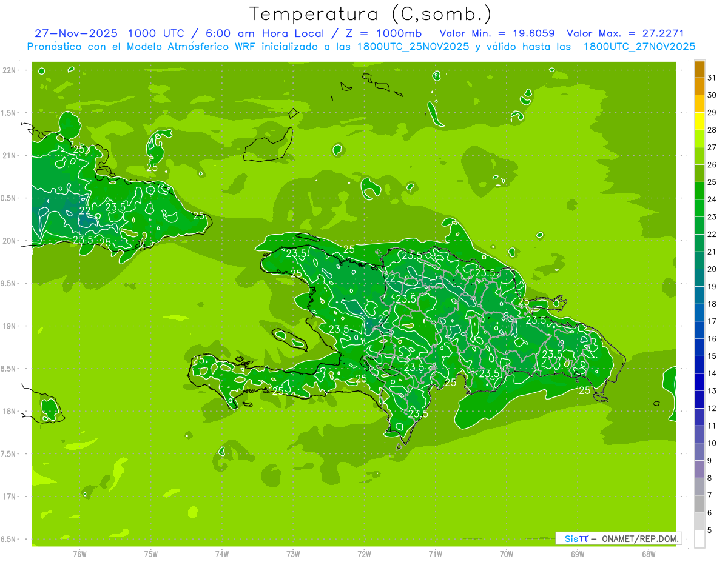The height and width of the screenshot is (562, 728).
Task: Click the 68W longitude axis label
Action: point(649,554)
